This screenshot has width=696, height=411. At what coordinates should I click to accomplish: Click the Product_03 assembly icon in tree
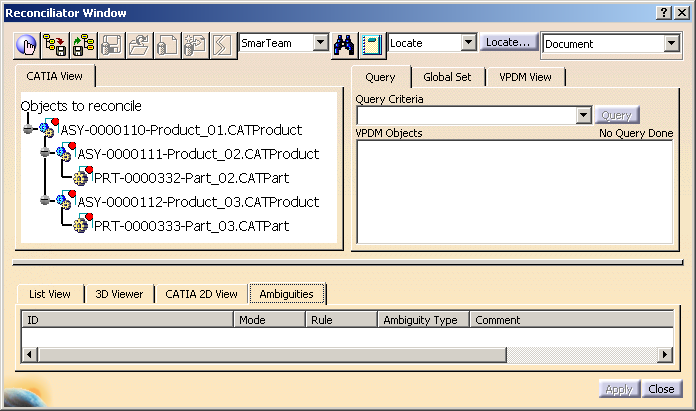65,201
